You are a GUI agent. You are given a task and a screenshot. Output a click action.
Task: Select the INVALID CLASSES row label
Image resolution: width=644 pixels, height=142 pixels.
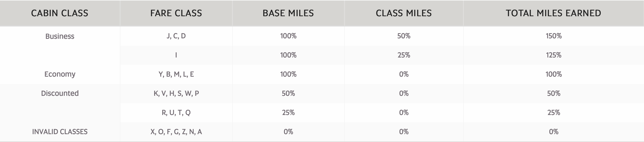tap(60, 132)
